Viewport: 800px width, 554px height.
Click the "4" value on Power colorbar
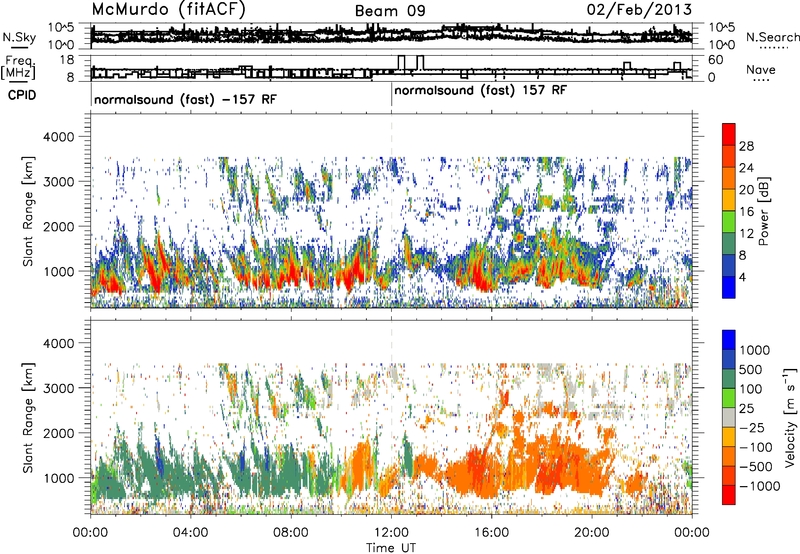coord(742,277)
